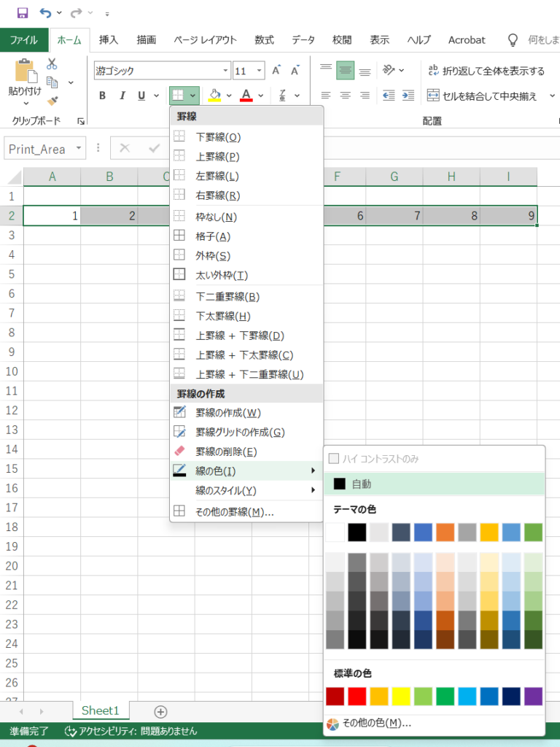This screenshot has height=747, width=560.
Task: Click the Save icon in quick access toolbar
Action: (22, 13)
